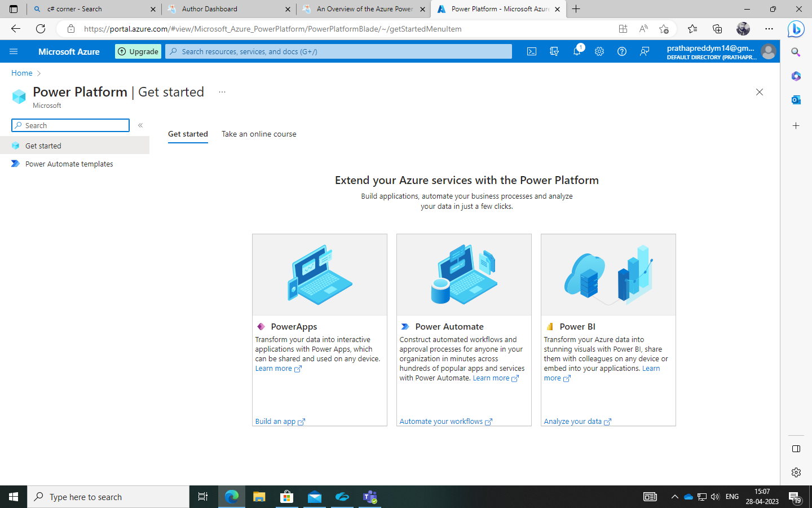Navigate to Home via breadcrumb
This screenshot has width=812, height=508.
coord(21,73)
